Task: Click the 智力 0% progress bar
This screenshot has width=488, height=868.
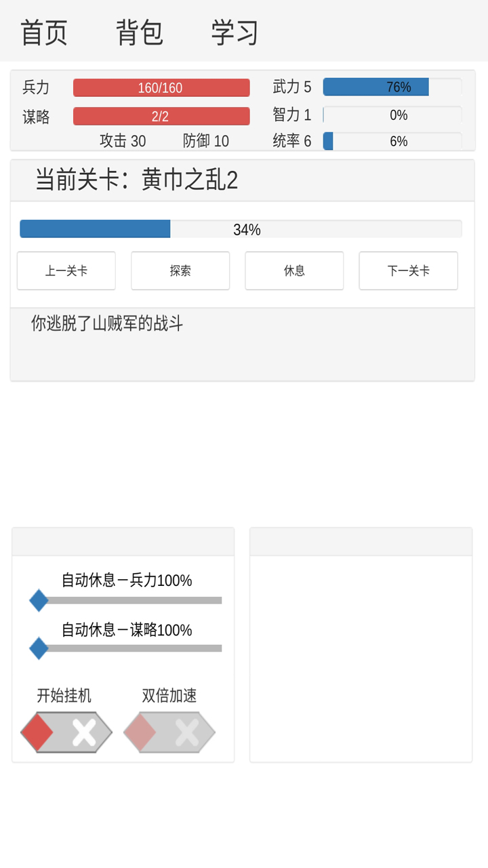Action: [x=392, y=115]
